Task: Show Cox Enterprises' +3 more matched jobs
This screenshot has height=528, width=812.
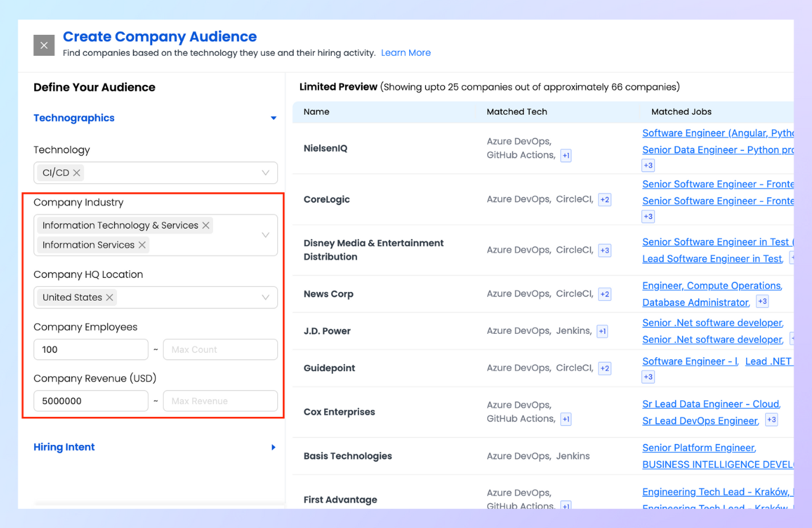Action: [771, 419]
